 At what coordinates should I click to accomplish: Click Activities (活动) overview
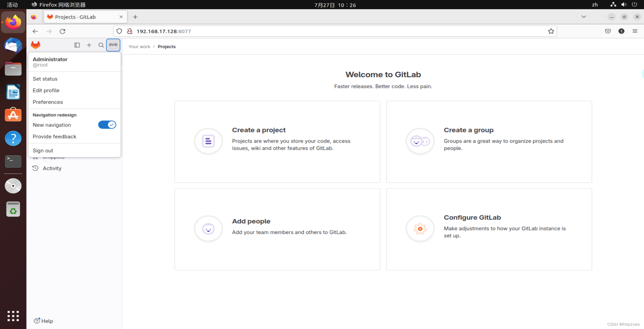coord(12,5)
